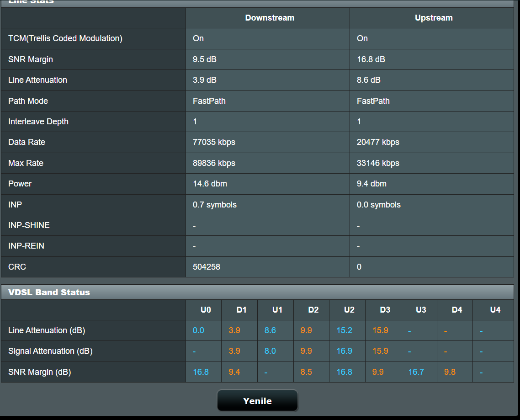Screen dimensions: 520x420
Task: Click U1 signal attenuation value 8.0
Action: pos(270,351)
